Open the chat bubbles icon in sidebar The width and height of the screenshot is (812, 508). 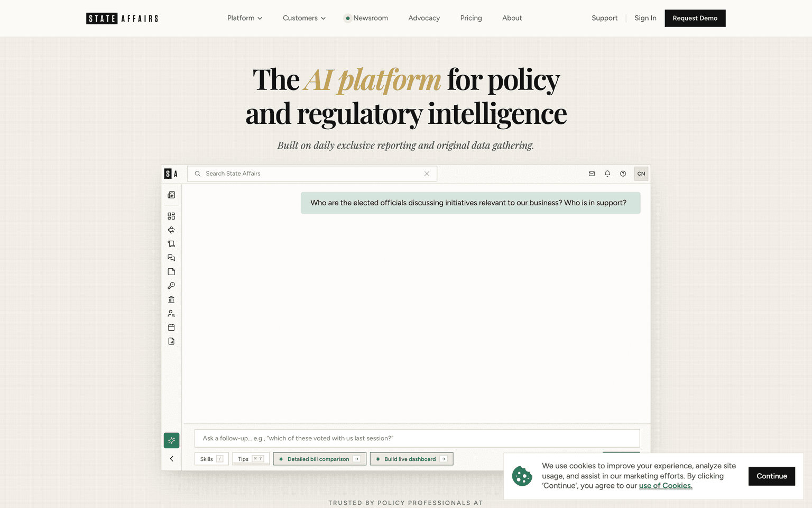(171, 258)
